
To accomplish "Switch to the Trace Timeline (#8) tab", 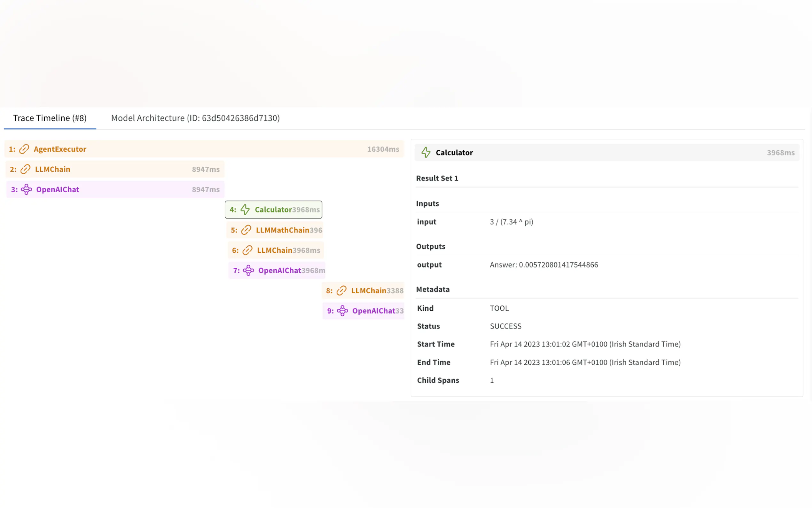I will coord(50,118).
